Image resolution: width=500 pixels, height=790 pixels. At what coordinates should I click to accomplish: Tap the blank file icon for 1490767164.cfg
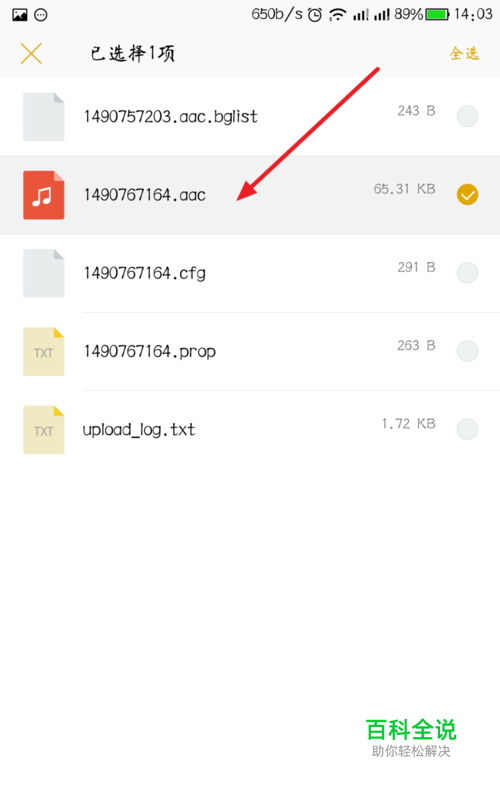click(x=44, y=273)
